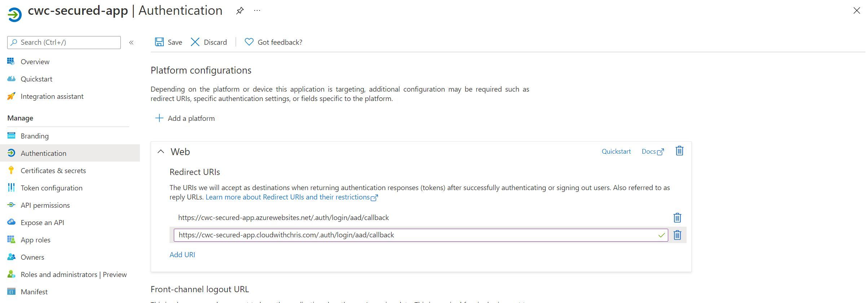Screen dimensions: 868x303
Task: Collapse the Web platform section
Action: pos(161,152)
